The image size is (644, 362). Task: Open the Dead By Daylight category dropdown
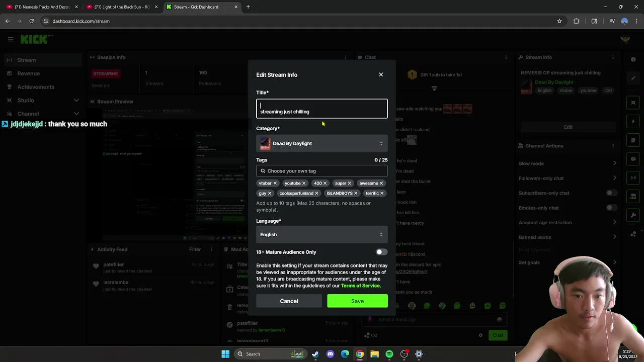click(322, 143)
